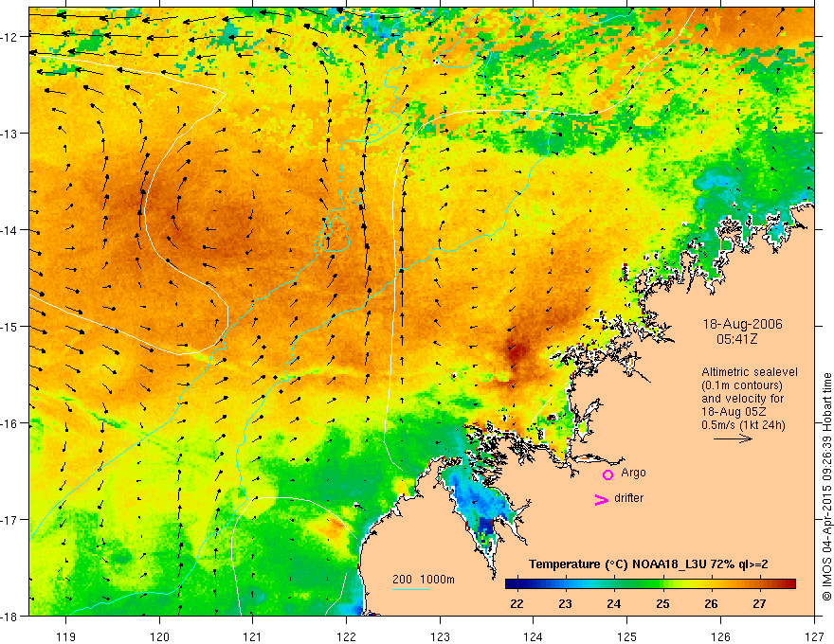Click the colorbar tick label 23
This screenshot has width=834, height=644.
click(x=565, y=603)
